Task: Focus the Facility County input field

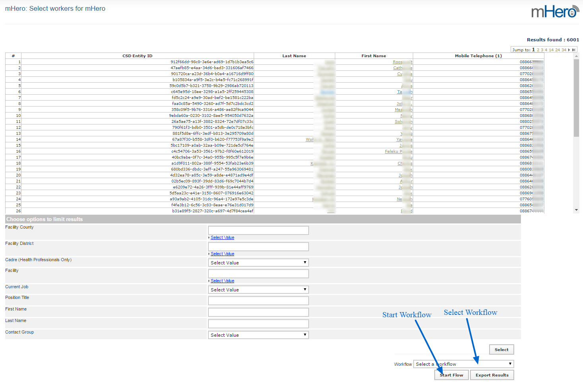Action: (x=258, y=230)
